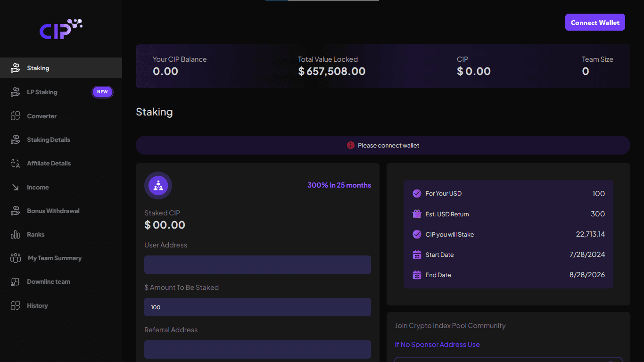Select the My Team Summary icon
The height and width of the screenshot is (362, 644).
point(15,258)
